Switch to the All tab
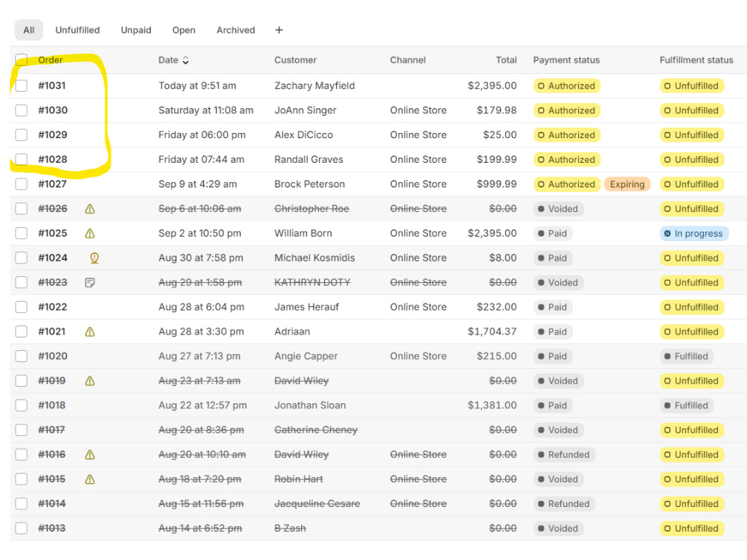The image size is (747, 560). (29, 30)
